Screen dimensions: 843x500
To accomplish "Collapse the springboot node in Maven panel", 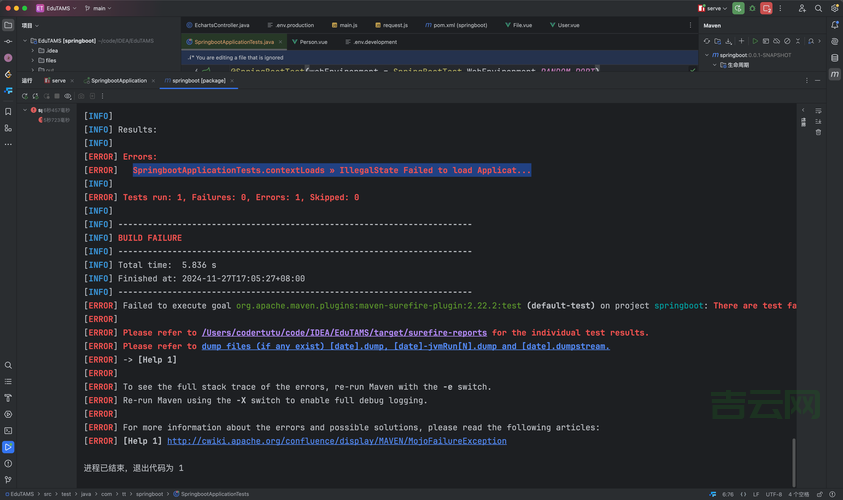I will point(706,55).
